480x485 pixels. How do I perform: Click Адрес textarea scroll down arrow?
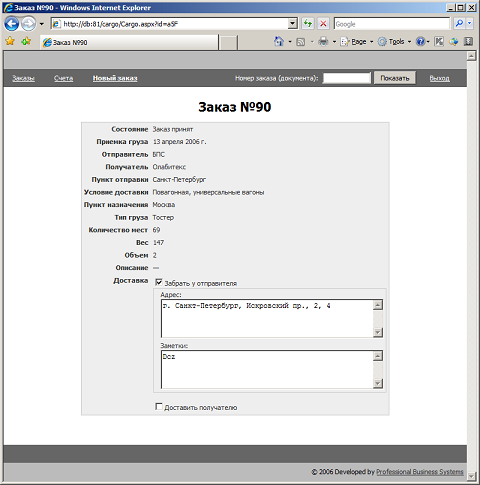click(x=378, y=332)
